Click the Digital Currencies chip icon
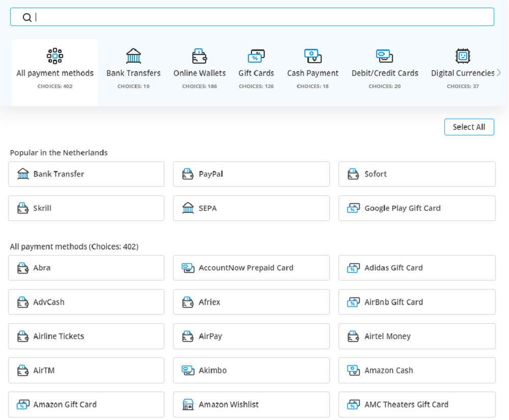 point(463,56)
